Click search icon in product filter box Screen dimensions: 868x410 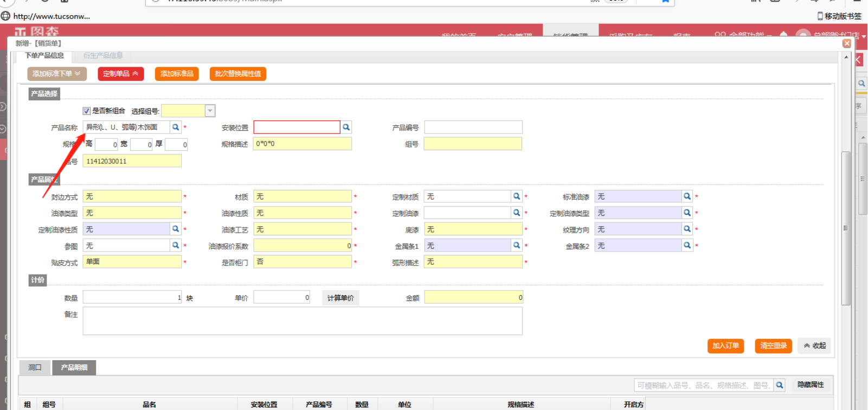point(779,385)
